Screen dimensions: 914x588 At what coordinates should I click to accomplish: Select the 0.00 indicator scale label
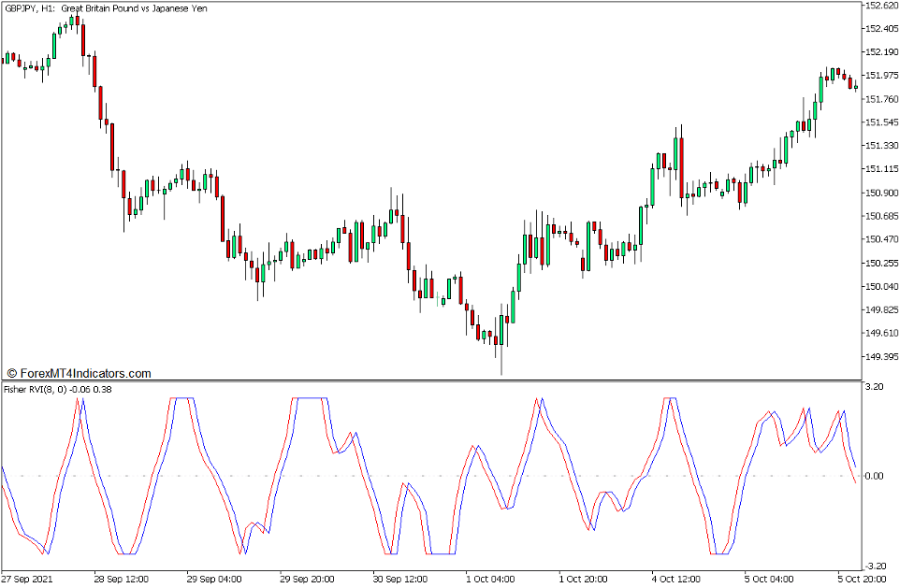(x=874, y=476)
